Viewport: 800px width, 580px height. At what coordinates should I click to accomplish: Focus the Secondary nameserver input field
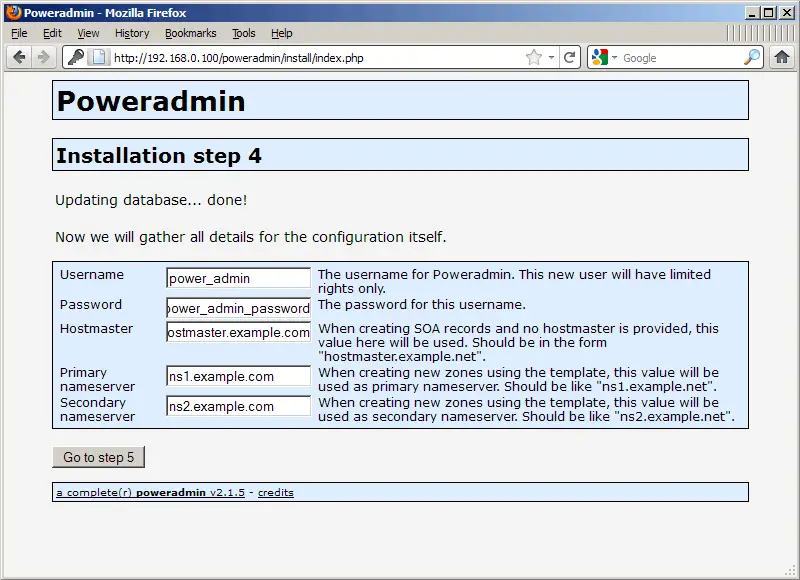click(x=238, y=406)
